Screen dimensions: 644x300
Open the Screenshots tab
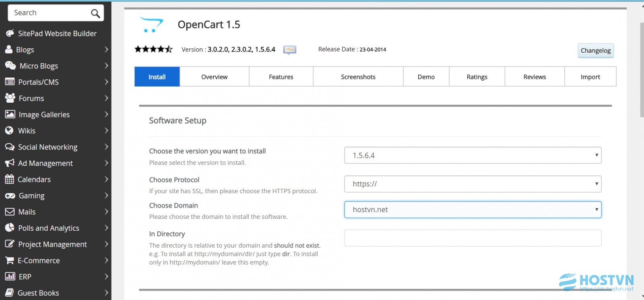tap(358, 77)
